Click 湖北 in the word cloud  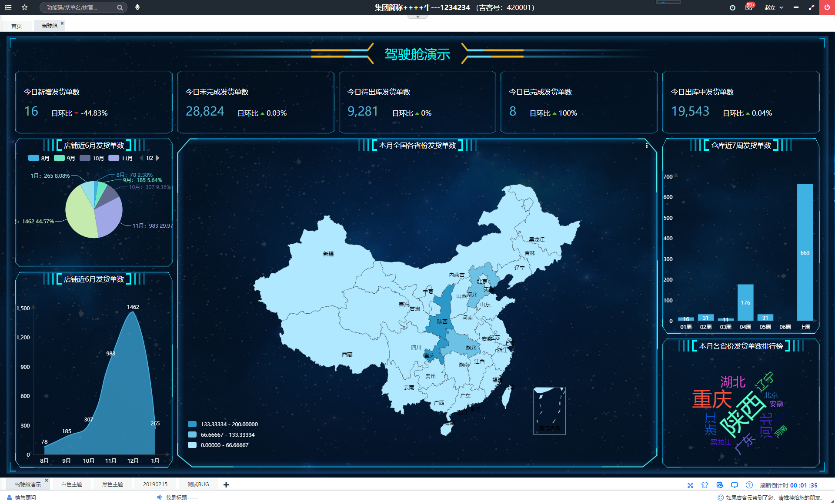pyautogui.click(x=733, y=382)
